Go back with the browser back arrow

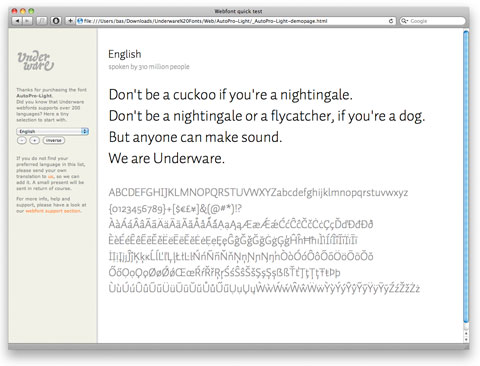pyautogui.click(x=17, y=21)
